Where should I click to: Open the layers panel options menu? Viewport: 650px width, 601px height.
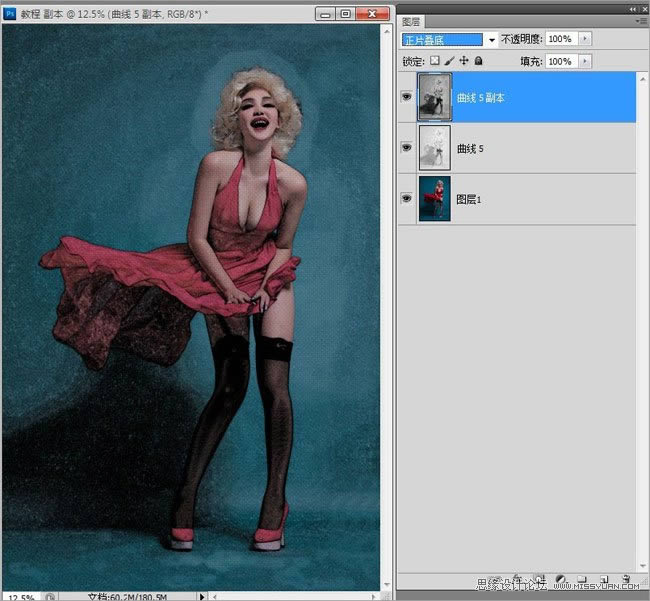tap(640, 20)
